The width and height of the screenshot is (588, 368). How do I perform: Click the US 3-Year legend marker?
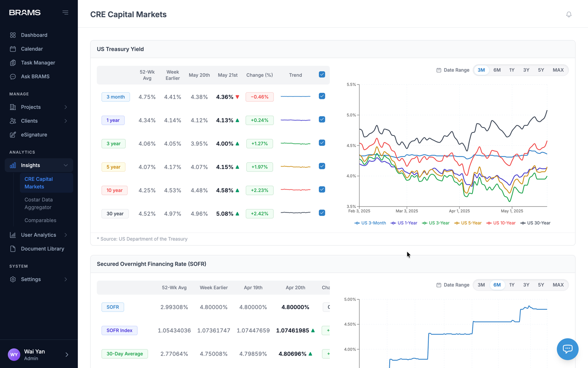point(424,223)
